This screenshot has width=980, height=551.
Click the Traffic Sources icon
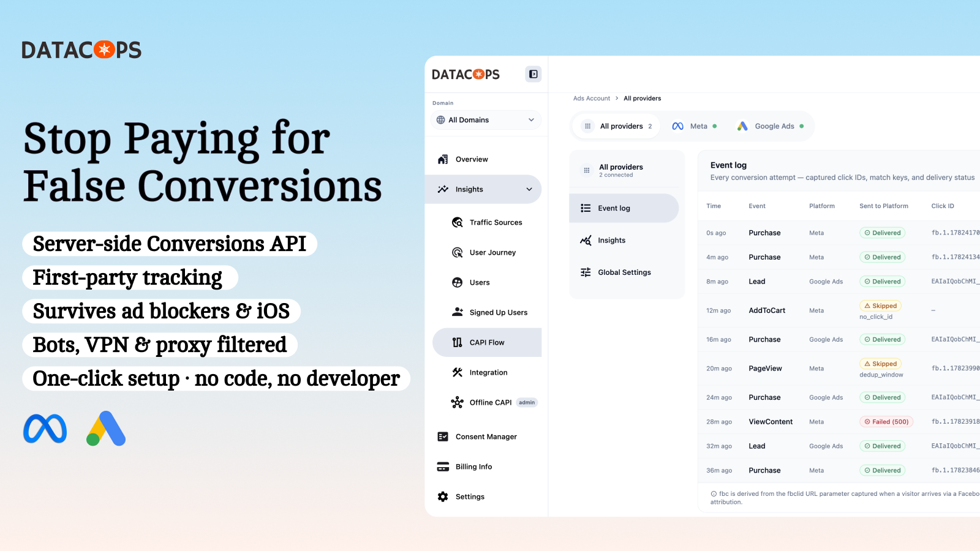[458, 222]
